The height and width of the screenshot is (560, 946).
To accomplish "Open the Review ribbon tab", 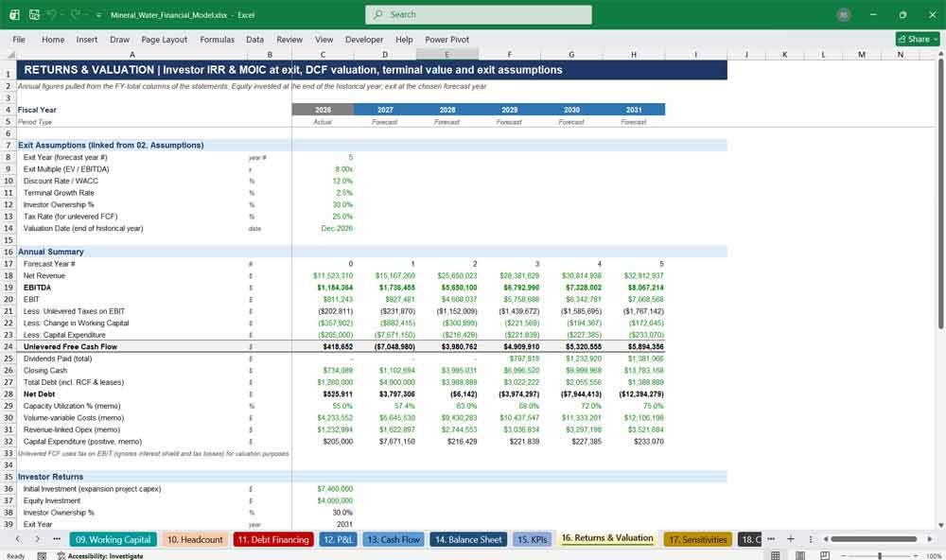I will (x=289, y=39).
